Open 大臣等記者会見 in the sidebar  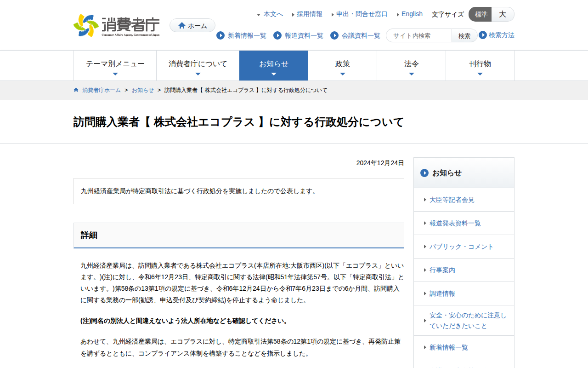452,200
